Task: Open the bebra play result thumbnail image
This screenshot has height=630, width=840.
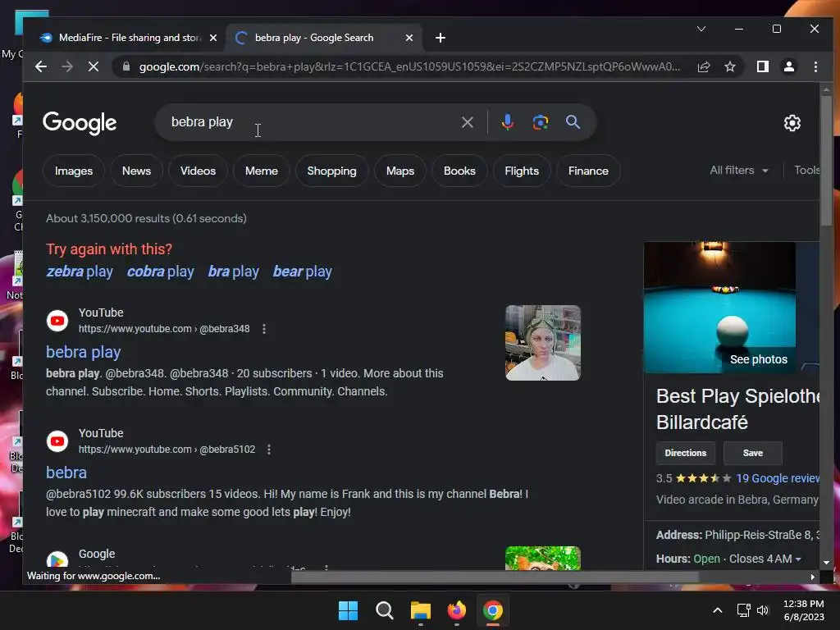Action: pyautogui.click(x=543, y=343)
